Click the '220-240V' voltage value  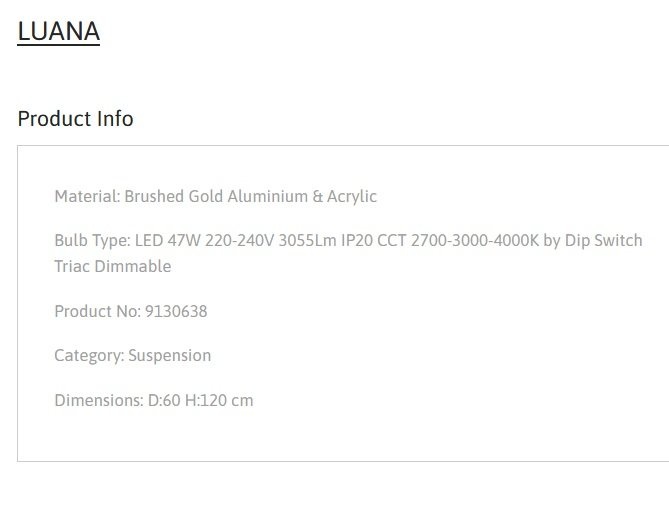click(240, 241)
